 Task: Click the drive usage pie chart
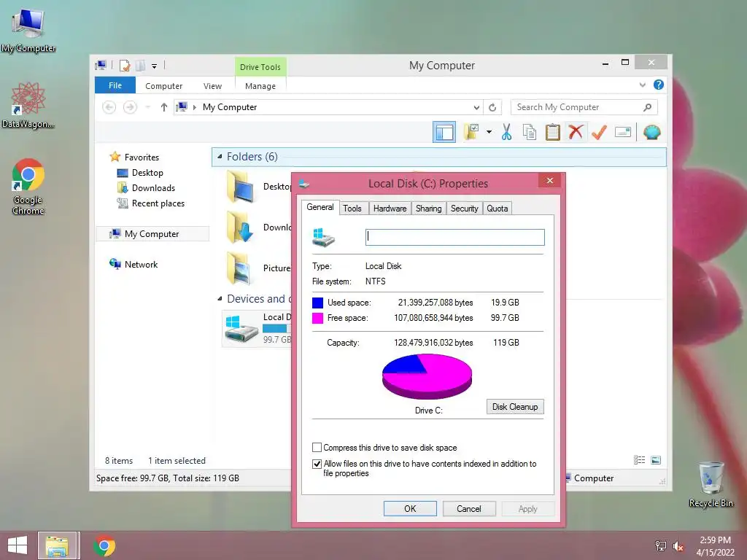427,376
